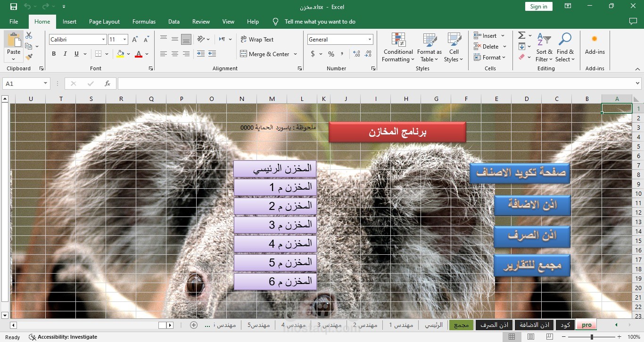Image resolution: width=644 pixels, height=342 pixels.
Task: Open the General number format dropdown
Action: coord(370,40)
